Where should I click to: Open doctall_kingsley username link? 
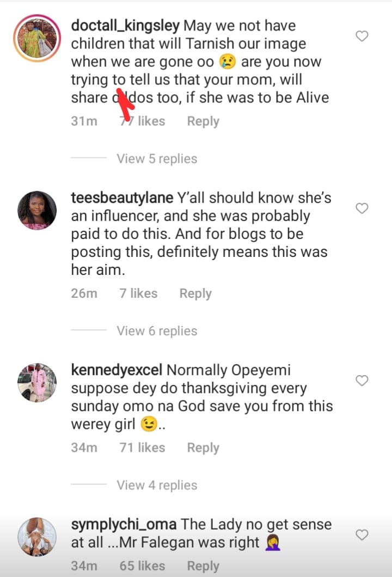pos(125,26)
